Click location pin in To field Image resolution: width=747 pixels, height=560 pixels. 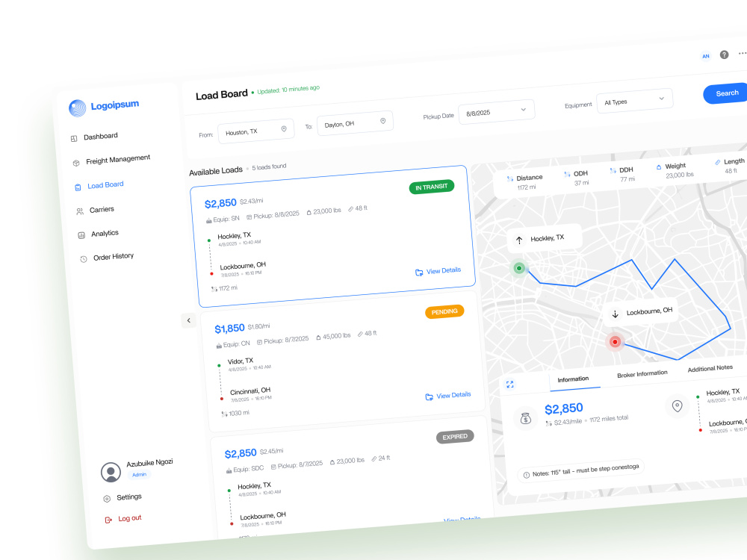(x=383, y=121)
